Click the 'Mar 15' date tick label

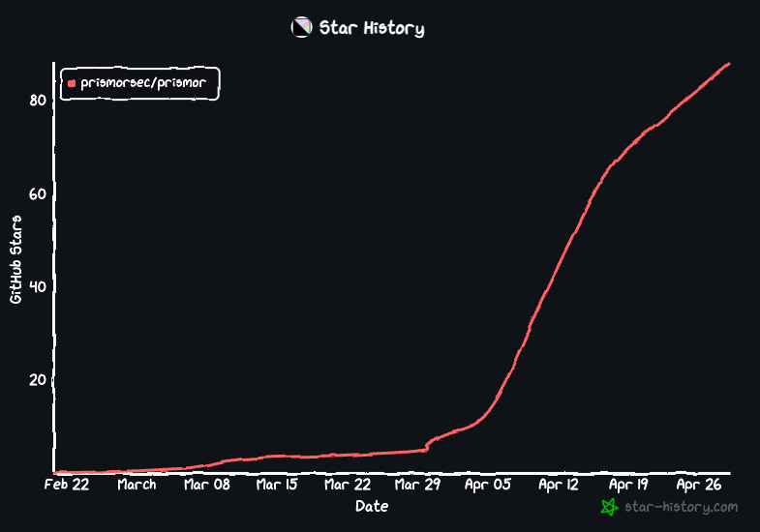(277, 484)
